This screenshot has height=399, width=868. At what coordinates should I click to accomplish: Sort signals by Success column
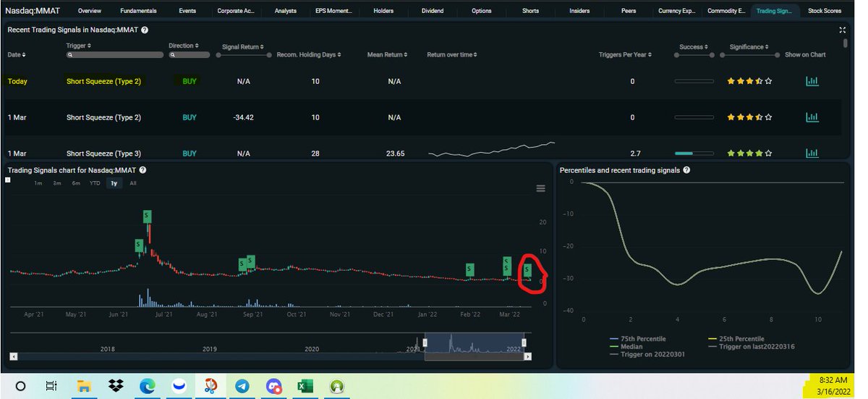point(694,47)
